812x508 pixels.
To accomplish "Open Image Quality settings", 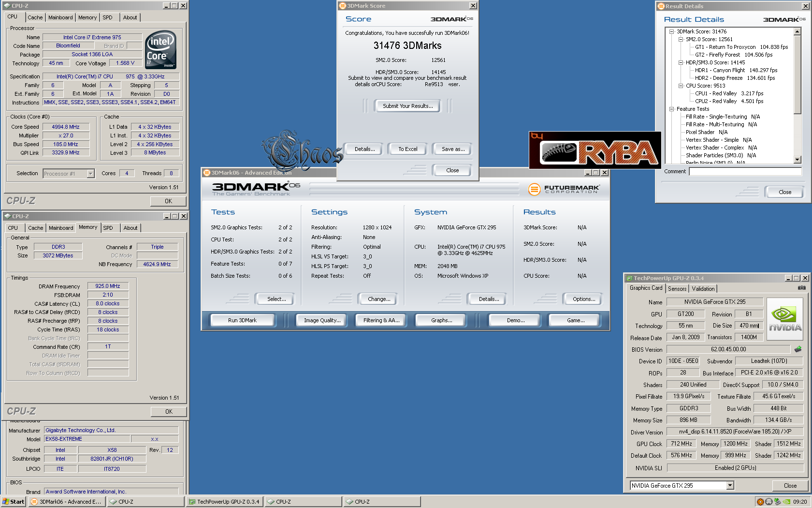I will (322, 320).
